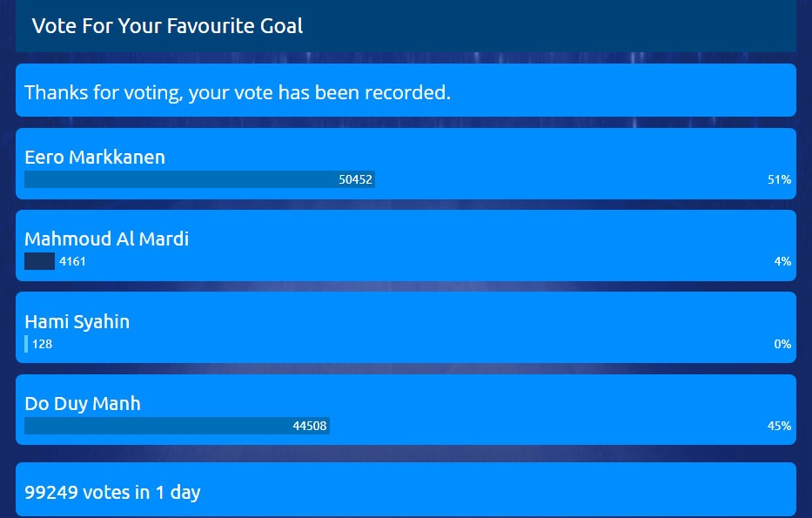The image size is (812, 518).
Task: Click the 'Thanks for voting' confirmation message
Action: click(238, 92)
